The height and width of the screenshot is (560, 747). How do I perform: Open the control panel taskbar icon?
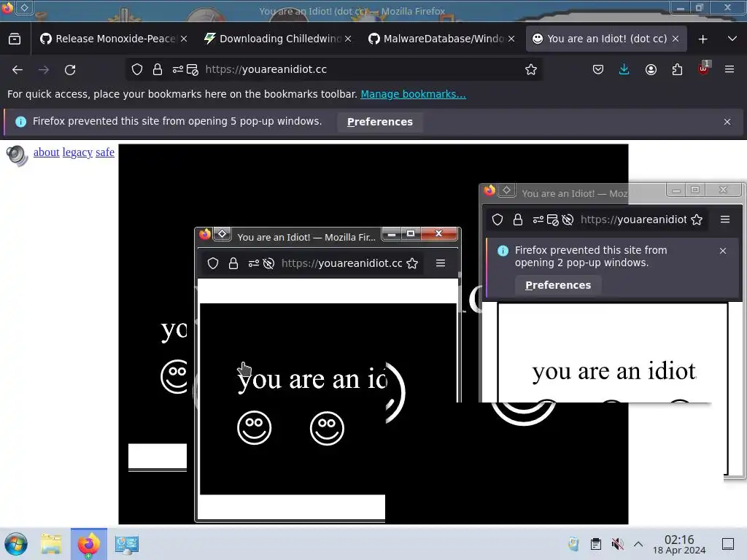coord(126,544)
